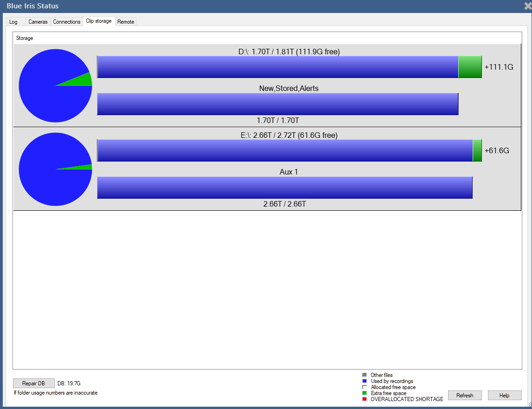Click the '1.70T / 1.70T' usage text

pyautogui.click(x=278, y=120)
